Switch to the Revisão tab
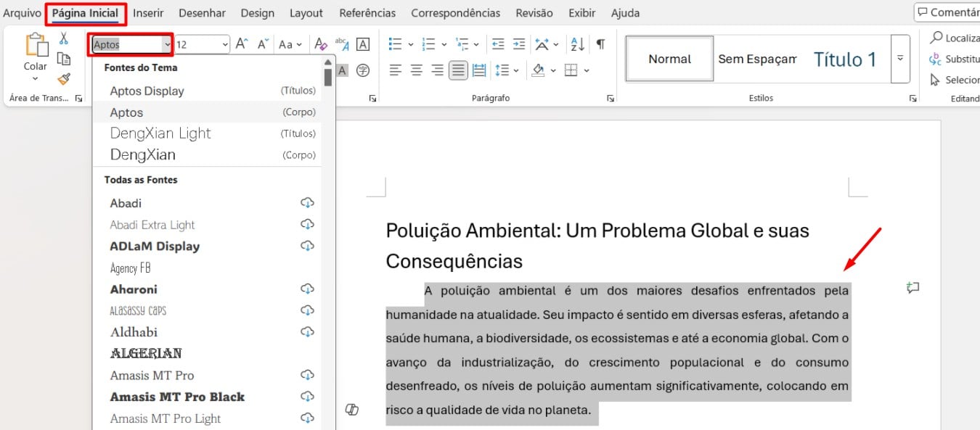This screenshot has width=980, height=430. (x=534, y=13)
